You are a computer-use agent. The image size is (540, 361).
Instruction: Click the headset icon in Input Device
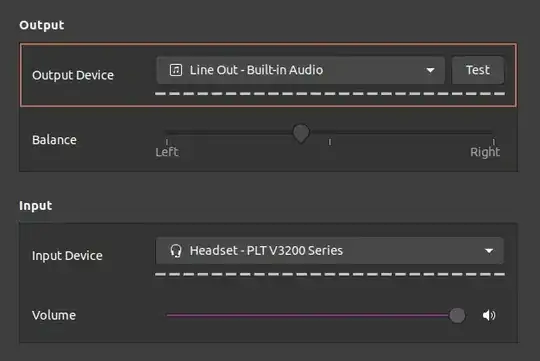click(176, 251)
